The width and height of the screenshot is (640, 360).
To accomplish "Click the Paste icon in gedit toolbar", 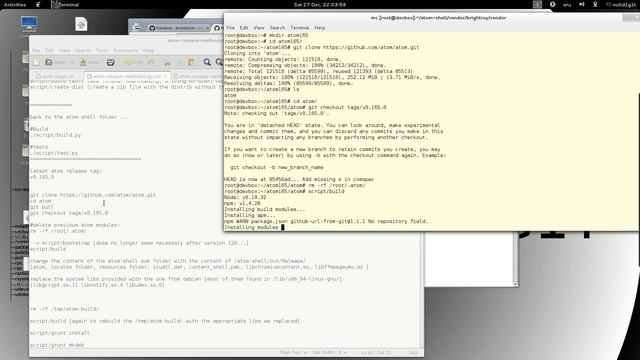I will pyautogui.click(x=191, y=62).
